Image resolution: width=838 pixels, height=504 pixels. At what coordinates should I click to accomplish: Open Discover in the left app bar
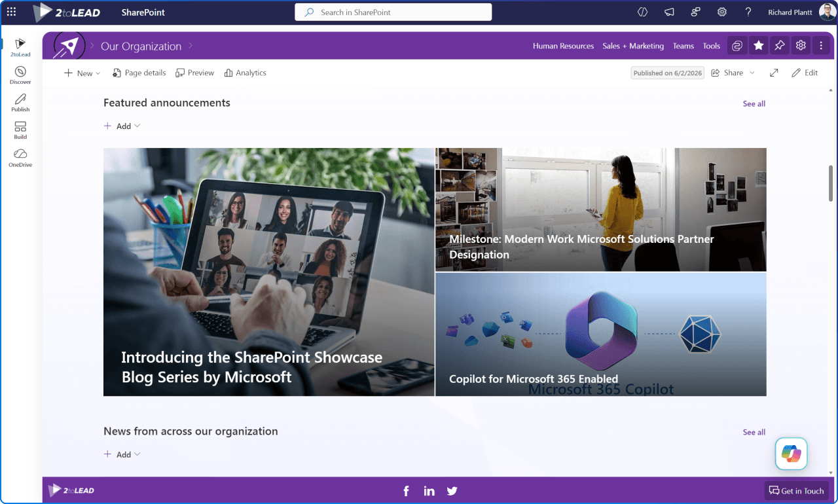click(x=20, y=75)
